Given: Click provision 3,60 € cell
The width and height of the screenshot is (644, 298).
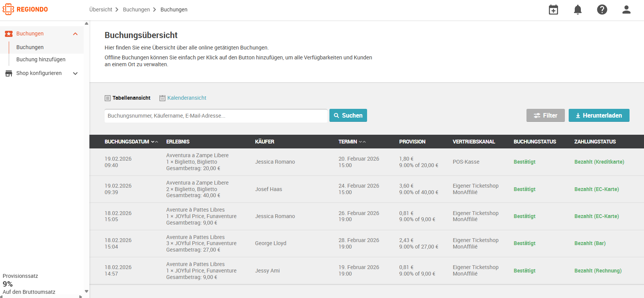Looking at the screenshot, I should [x=418, y=189].
